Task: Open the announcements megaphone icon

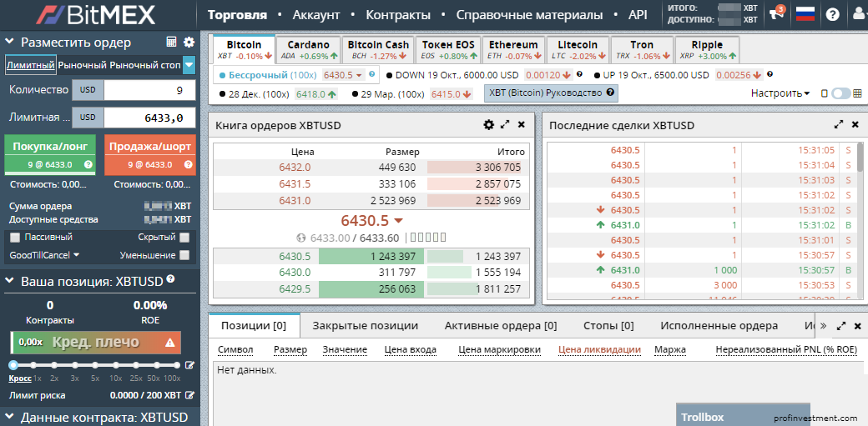Action: pos(777,15)
